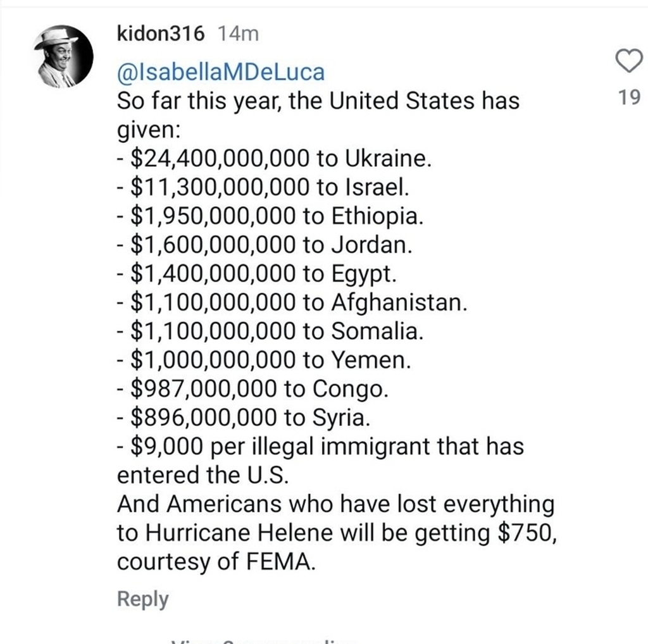Screen dimensions: 648x644
Task: View the 19 likes count
Action: 630,97
